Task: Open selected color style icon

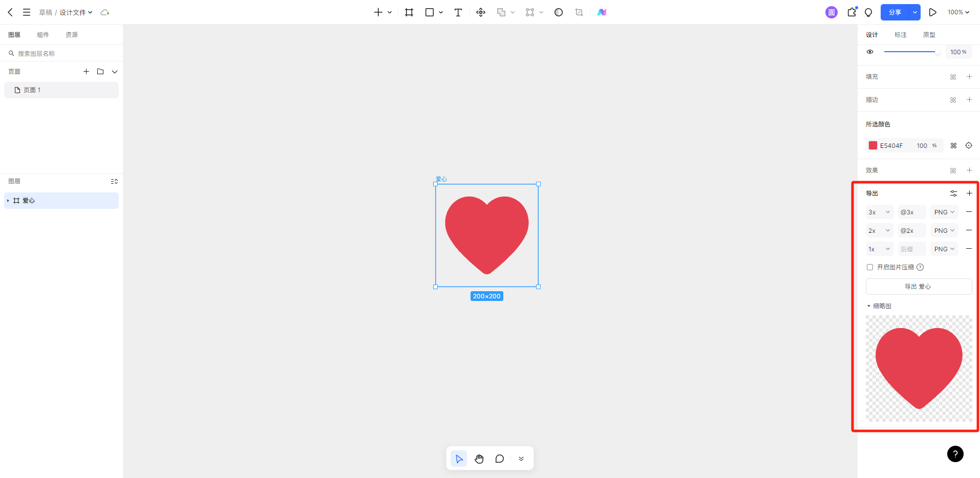Action: (x=953, y=146)
